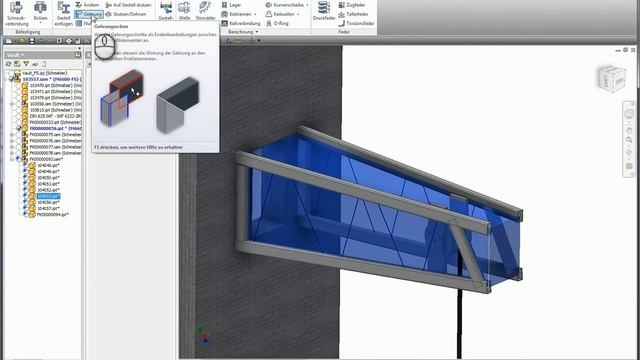Click the Keilriemen tool
Viewport: 640px width, 360px height.
(x=236, y=14)
